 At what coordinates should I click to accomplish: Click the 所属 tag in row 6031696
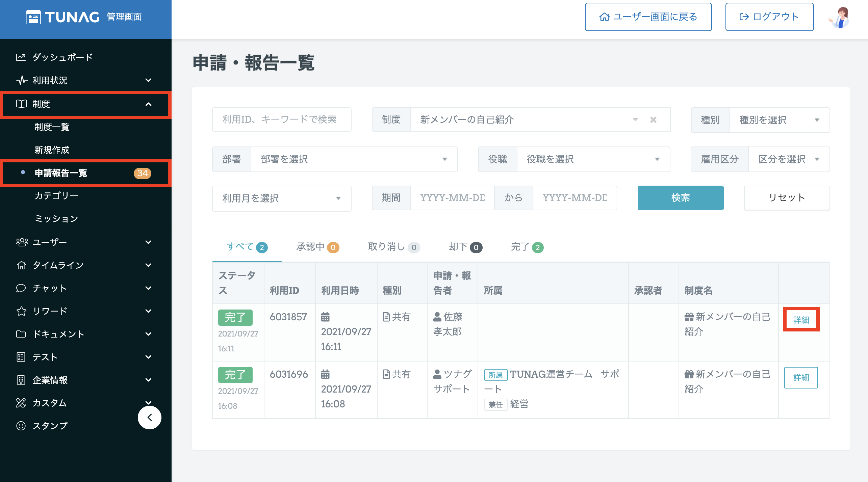495,375
